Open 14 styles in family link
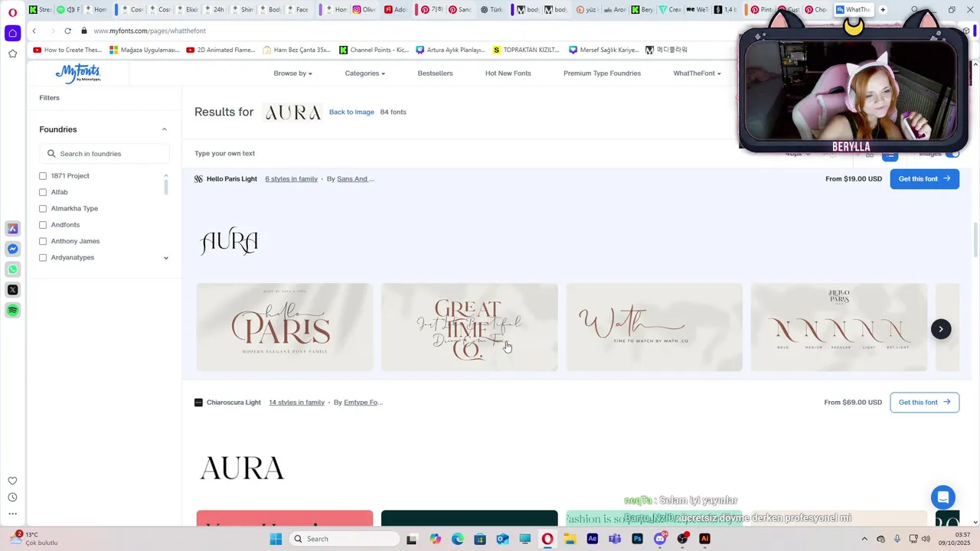The height and width of the screenshot is (551, 980). (x=296, y=403)
